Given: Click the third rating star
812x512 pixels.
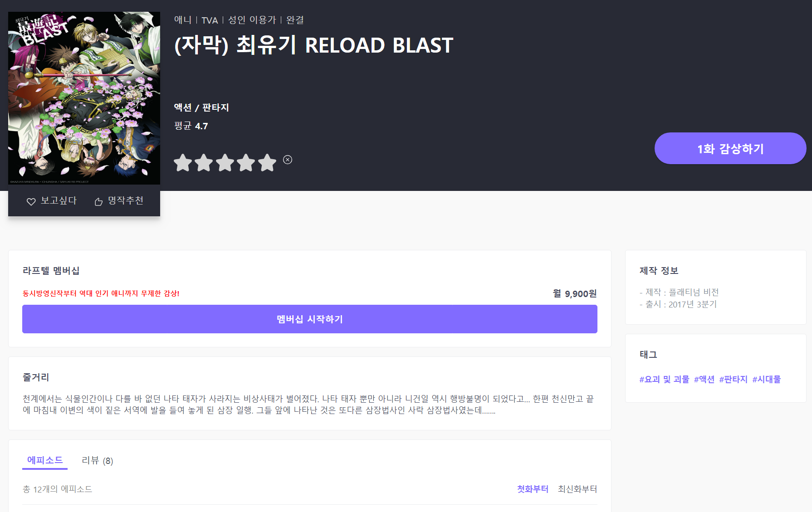Looking at the screenshot, I should click(x=225, y=163).
